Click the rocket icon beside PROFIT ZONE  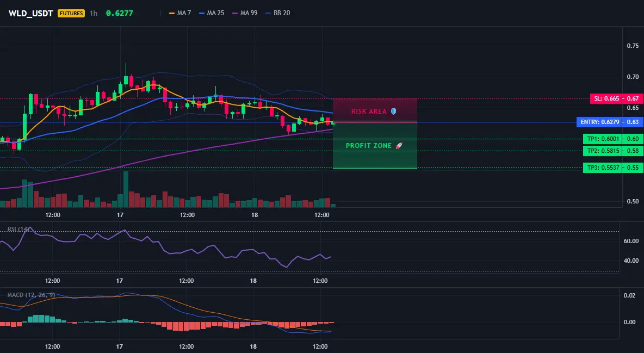[x=399, y=145]
